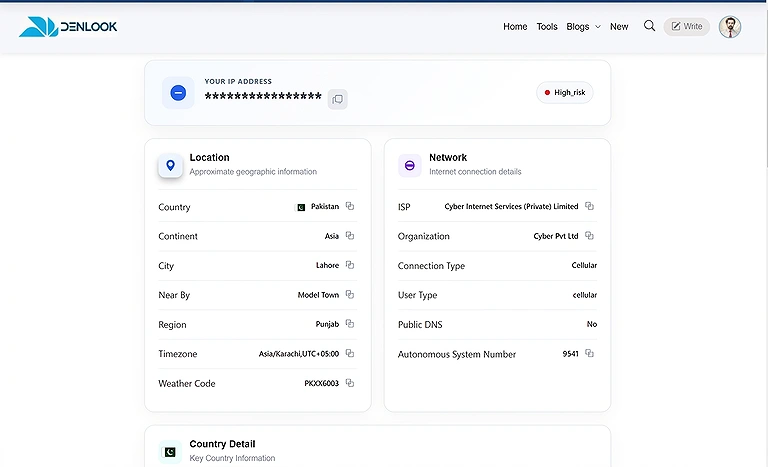768x467 pixels.
Task: Click the Location pin icon
Action: pyautogui.click(x=170, y=165)
